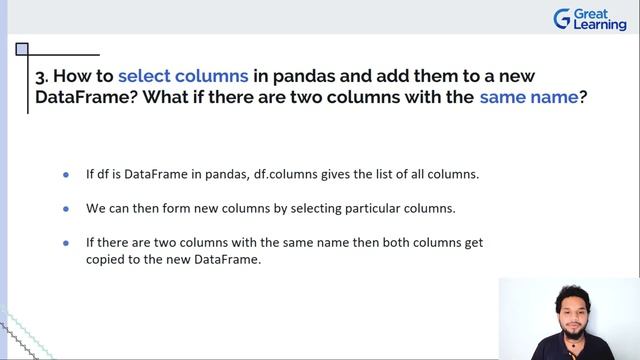Click the bullet dot before 'If df is DataFrame'
The width and height of the screenshot is (640, 360).
coord(66,175)
